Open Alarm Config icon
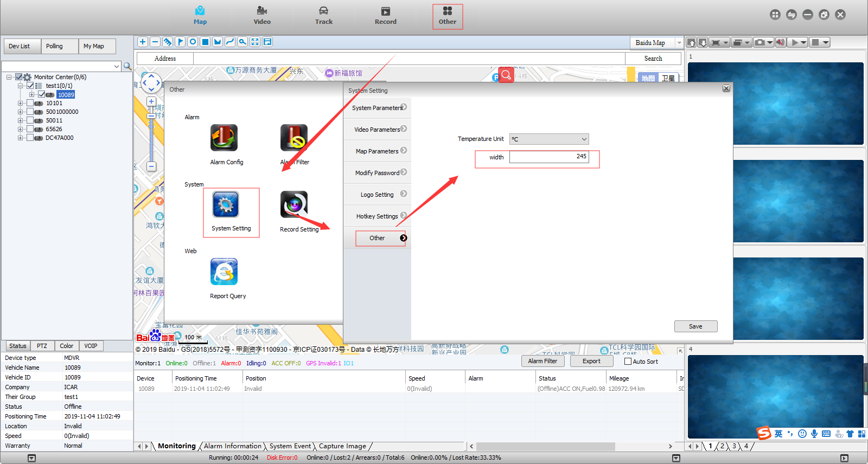 [x=225, y=138]
